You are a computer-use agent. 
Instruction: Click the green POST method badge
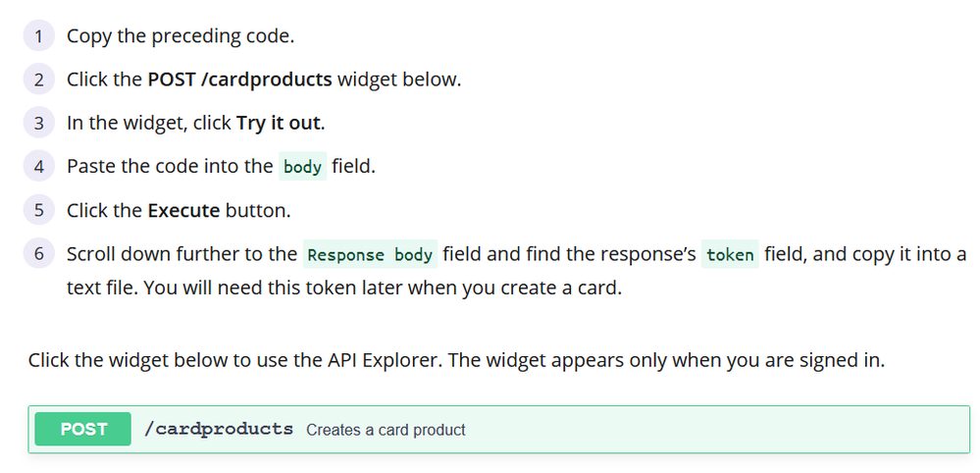83,429
